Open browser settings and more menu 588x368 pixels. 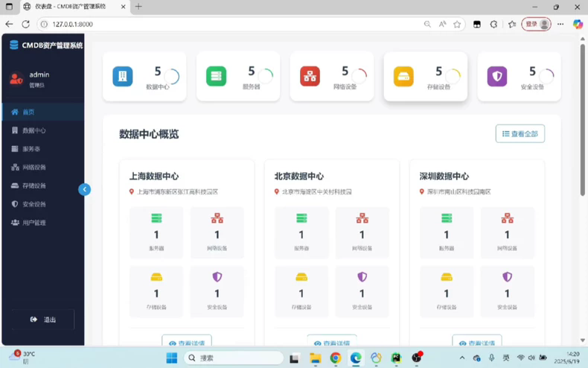tap(560, 24)
